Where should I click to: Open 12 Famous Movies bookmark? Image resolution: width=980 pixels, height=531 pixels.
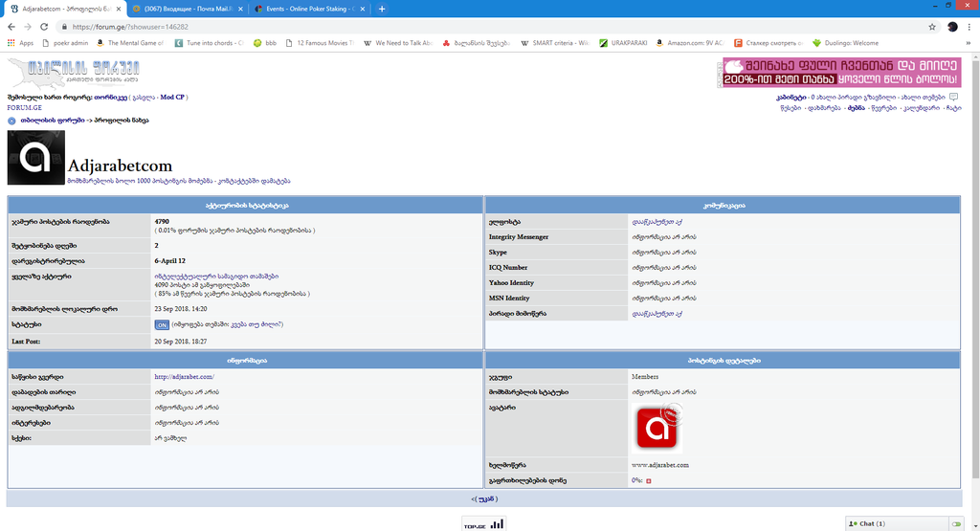tap(320, 43)
